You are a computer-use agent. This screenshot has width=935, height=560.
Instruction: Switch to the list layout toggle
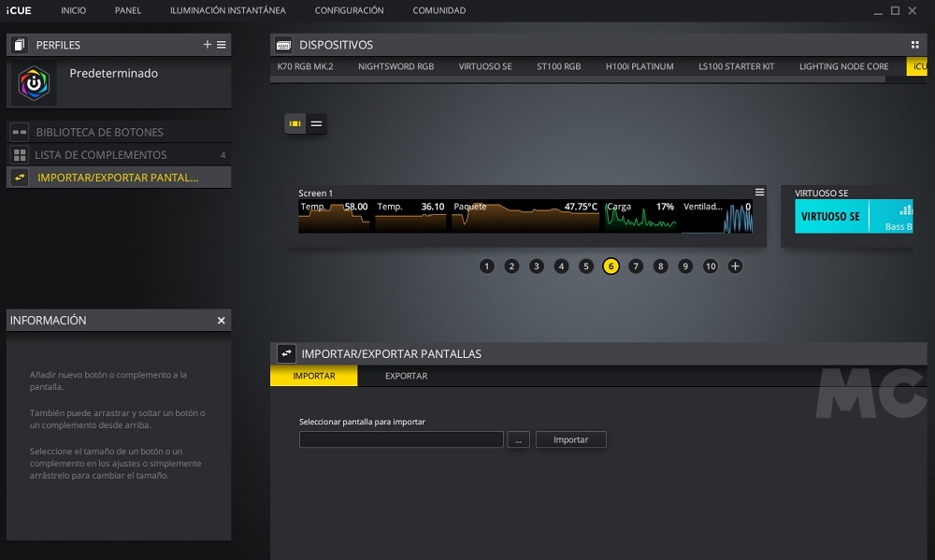pos(317,123)
